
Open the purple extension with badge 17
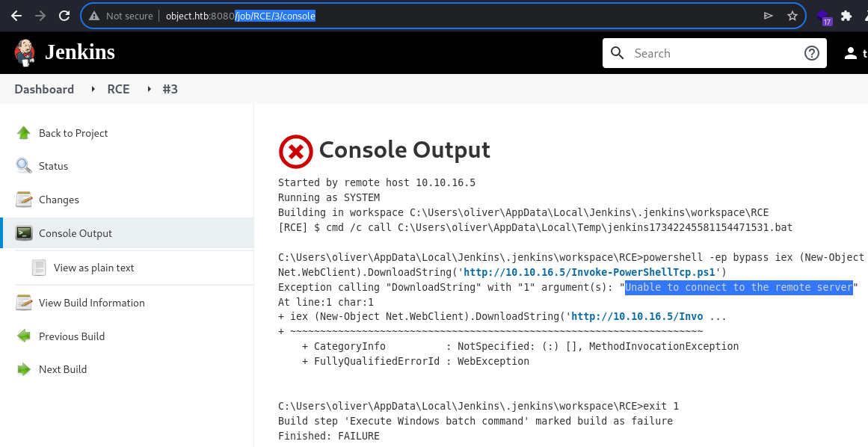tap(824, 17)
